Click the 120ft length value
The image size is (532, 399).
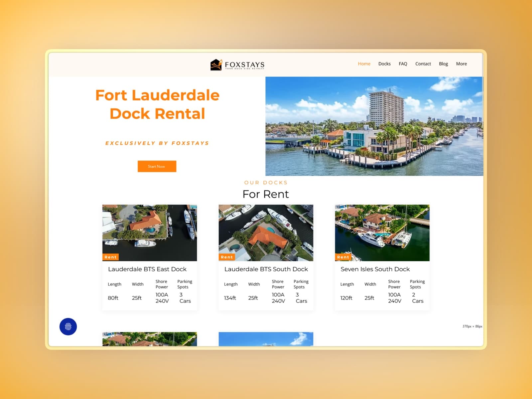(346, 298)
